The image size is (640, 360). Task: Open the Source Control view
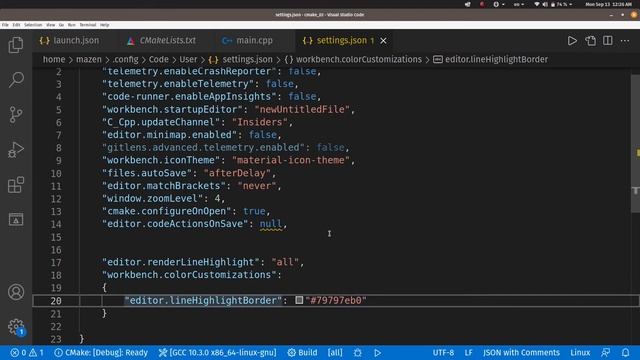[16, 115]
